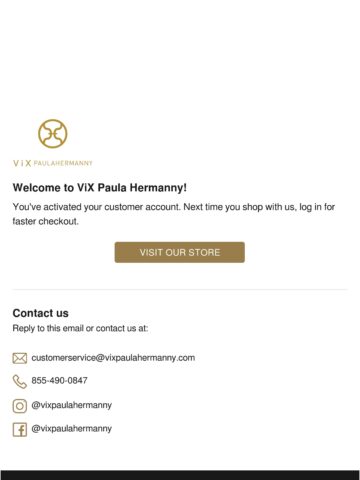The height and width of the screenshot is (480, 360).
Task: Click the ViX PAULAHERMANNY wordmark
Action: click(x=53, y=163)
